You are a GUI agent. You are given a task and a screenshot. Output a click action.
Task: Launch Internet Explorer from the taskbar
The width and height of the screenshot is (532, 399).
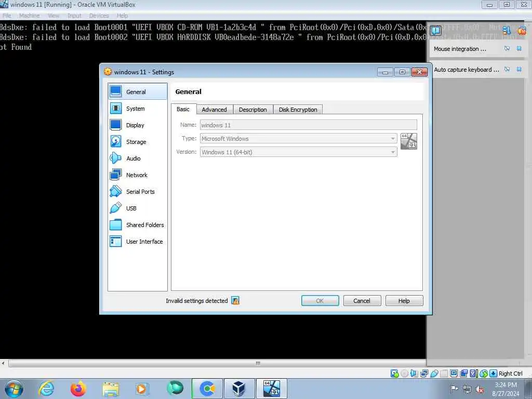46,389
